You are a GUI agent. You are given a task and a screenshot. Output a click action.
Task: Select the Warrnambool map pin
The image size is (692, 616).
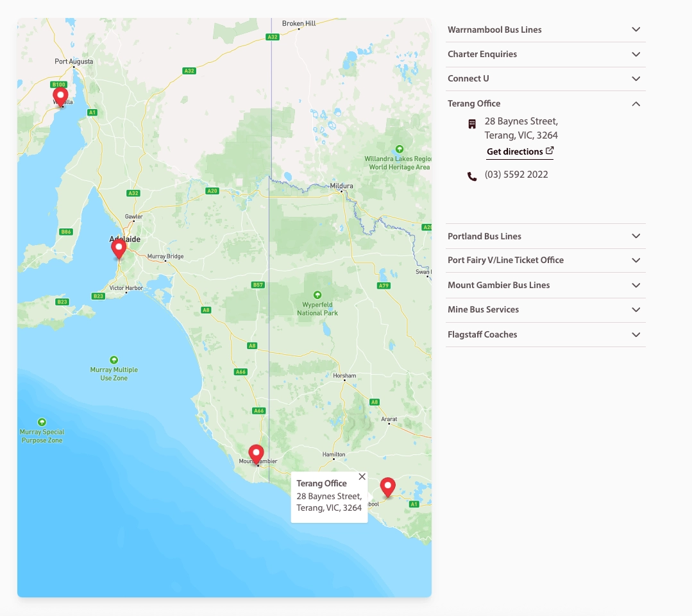tap(387, 486)
